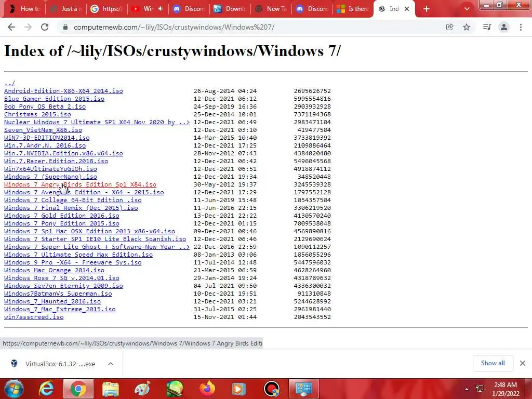
Task: Switch to the 'Downlo' tab
Action: [x=230, y=9]
